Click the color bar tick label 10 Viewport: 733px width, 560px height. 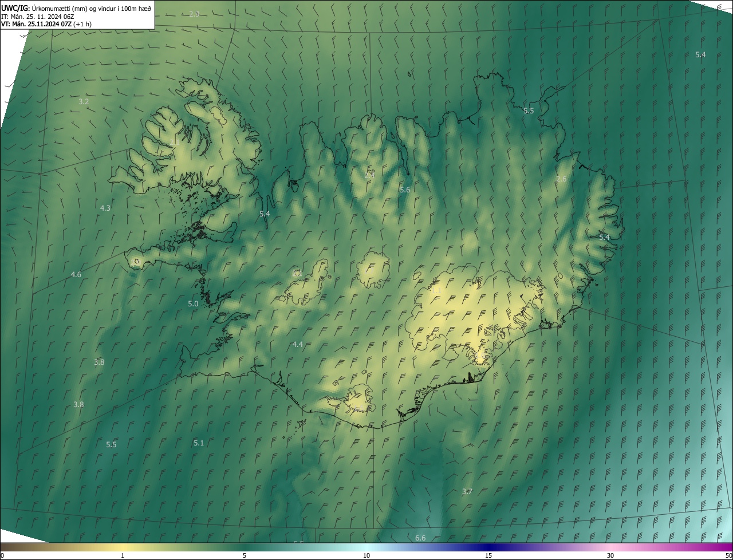pos(366,556)
